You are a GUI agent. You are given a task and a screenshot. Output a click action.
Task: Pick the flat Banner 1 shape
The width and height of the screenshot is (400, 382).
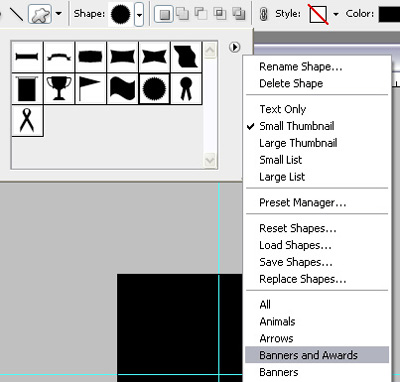tap(27, 57)
